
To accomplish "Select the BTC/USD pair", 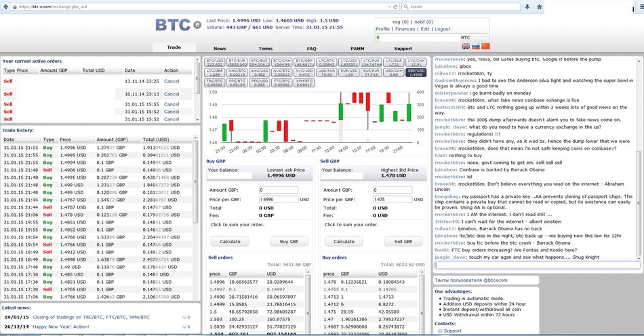I will (x=215, y=62).
